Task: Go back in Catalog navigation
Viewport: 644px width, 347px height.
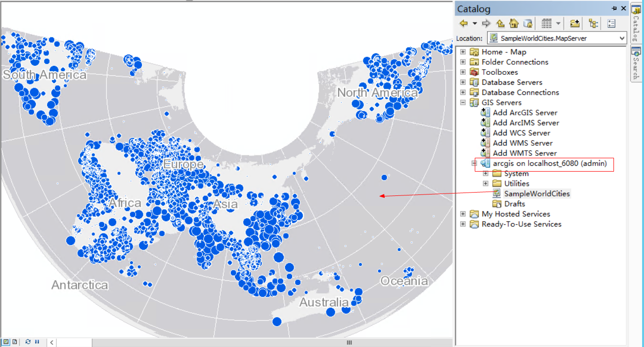Action: 463,23
